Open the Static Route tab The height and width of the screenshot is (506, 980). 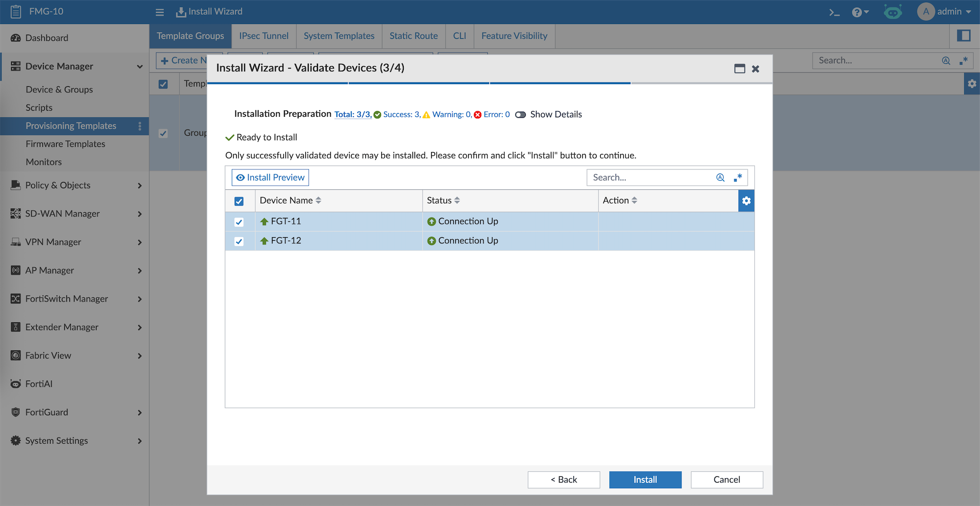pos(413,36)
